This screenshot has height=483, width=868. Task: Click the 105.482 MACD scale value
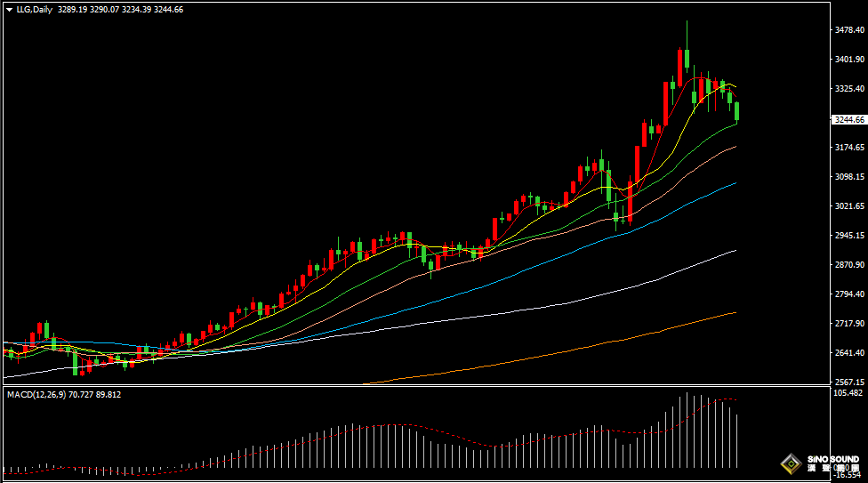click(850, 392)
